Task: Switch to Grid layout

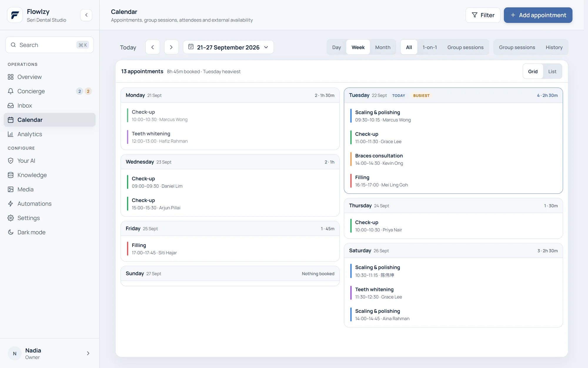Action: point(533,72)
